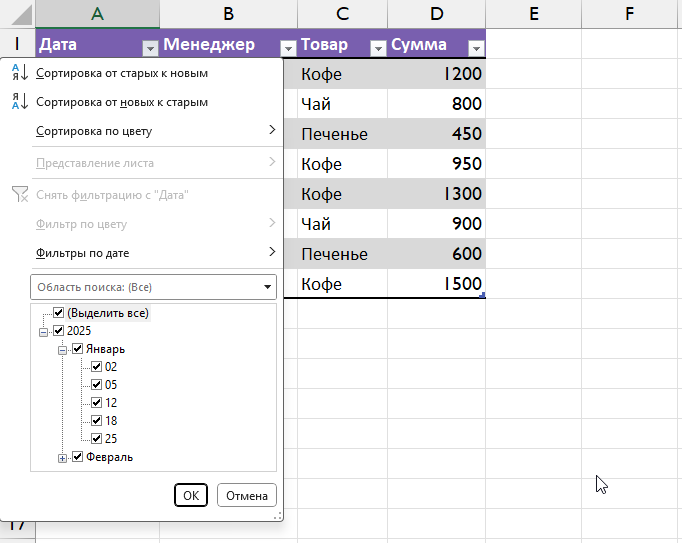This screenshot has width=682, height=543.
Task: Uncheck the Февраль checkbox
Action: pos(77,457)
